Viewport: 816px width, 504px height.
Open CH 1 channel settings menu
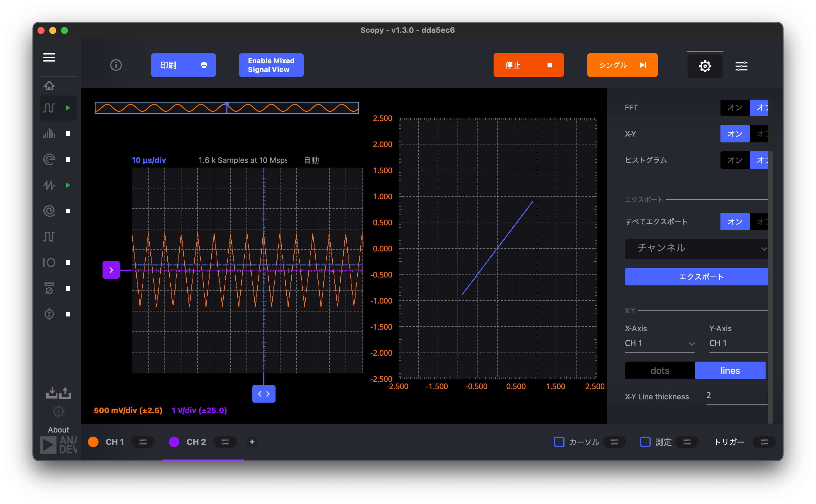(x=143, y=442)
